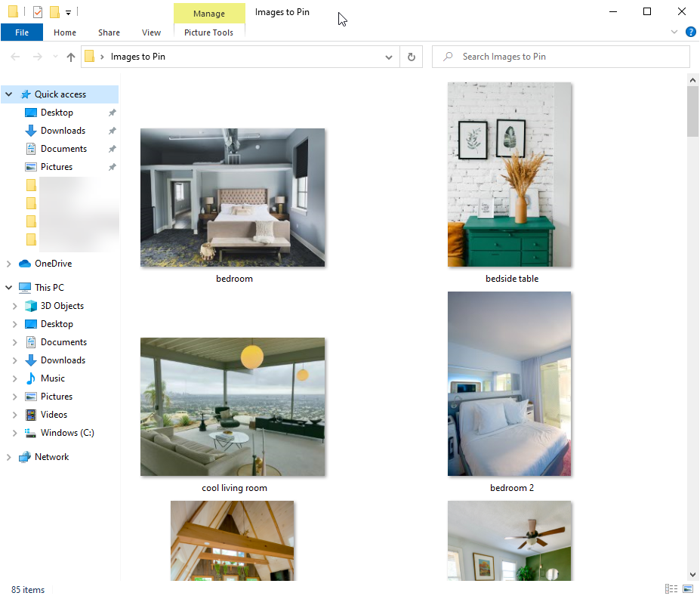700x599 pixels.
Task: Switch to Details view layout icon
Action: point(671,588)
